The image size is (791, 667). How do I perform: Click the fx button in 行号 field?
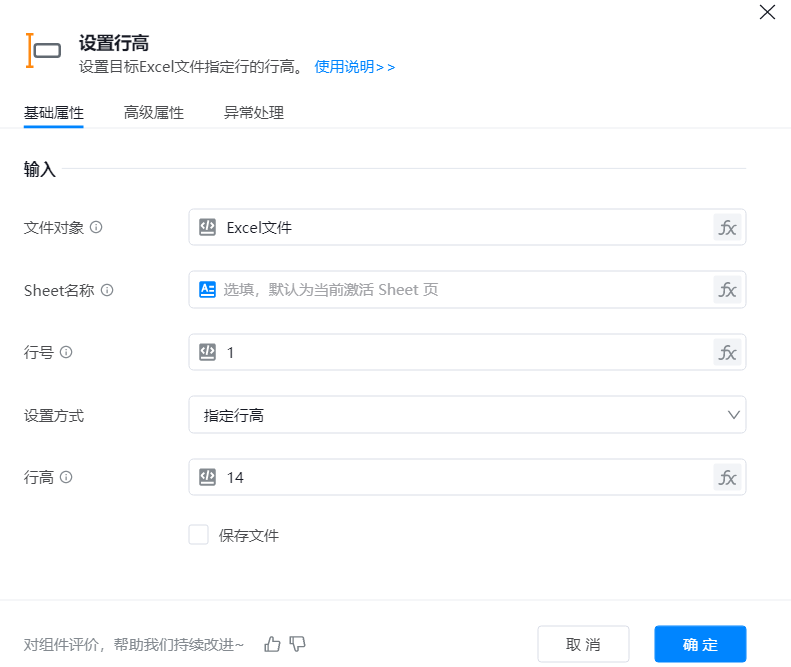[x=727, y=352]
